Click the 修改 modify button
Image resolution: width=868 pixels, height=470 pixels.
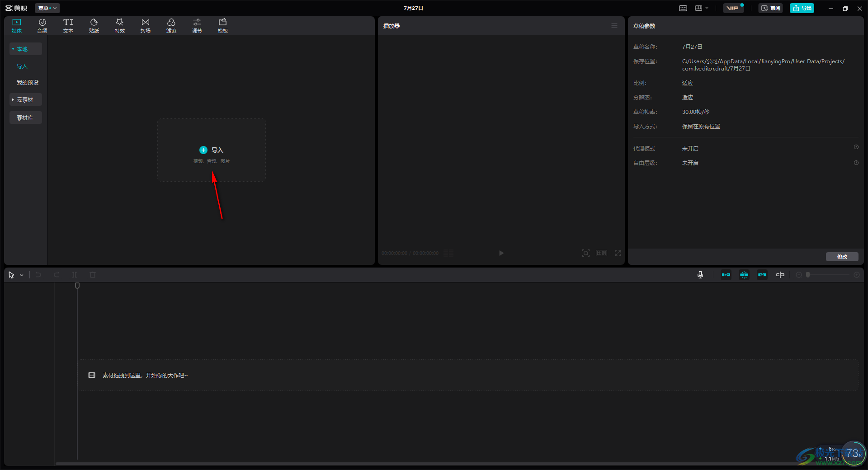(x=842, y=257)
